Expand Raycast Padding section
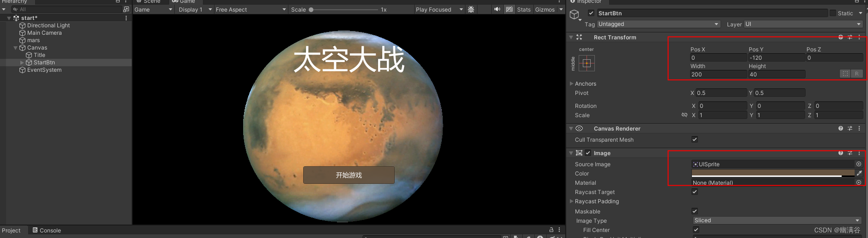This screenshot has width=868, height=238. [x=571, y=201]
